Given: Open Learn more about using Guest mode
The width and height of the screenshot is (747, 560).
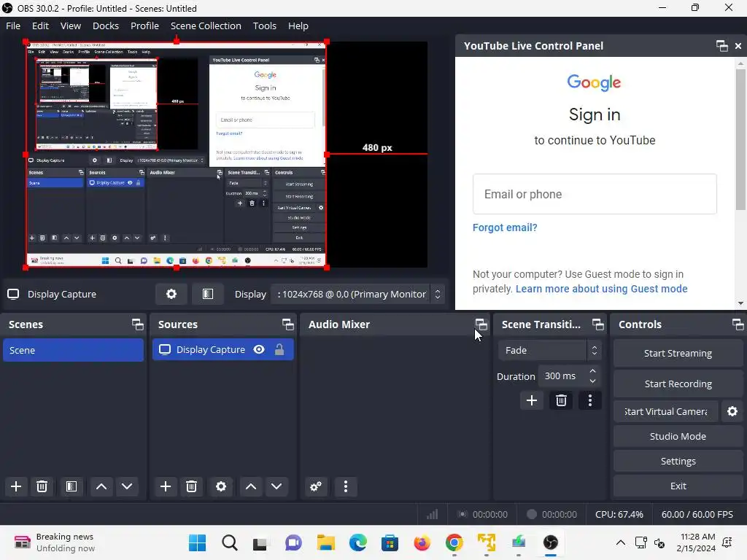Looking at the screenshot, I should click(x=601, y=289).
